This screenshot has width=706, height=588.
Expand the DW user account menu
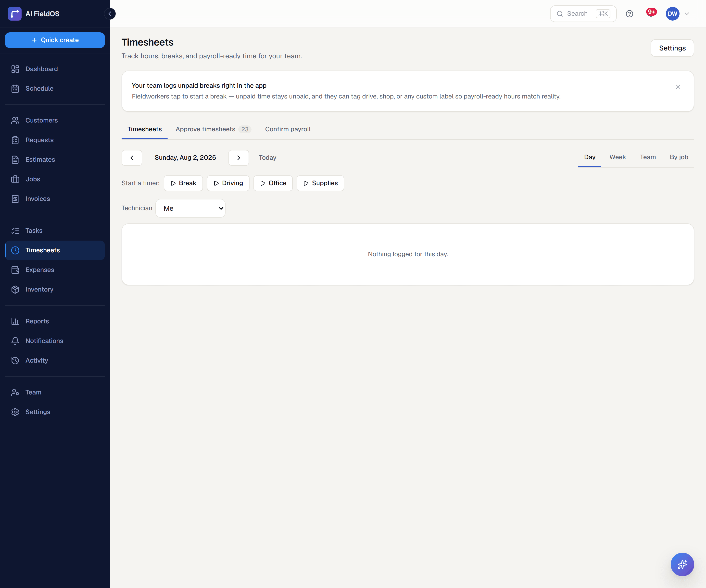pyautogui.click(x=678, y=14)
